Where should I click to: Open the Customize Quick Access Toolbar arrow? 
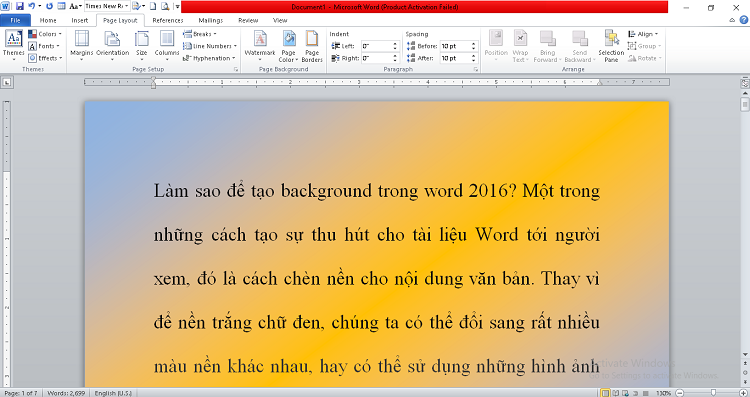pos(177,6)
